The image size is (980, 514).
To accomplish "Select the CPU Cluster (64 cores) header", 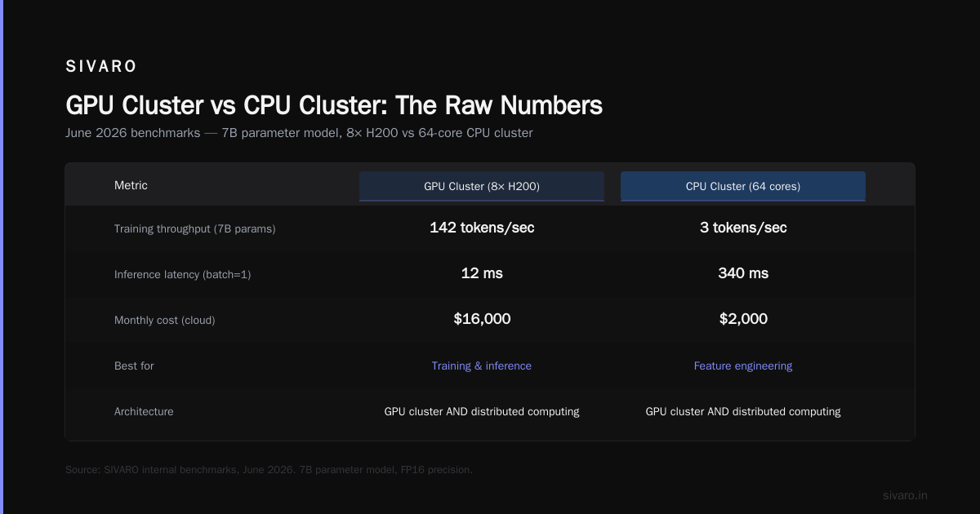I will pyautogui.click(x=743, y=186).
